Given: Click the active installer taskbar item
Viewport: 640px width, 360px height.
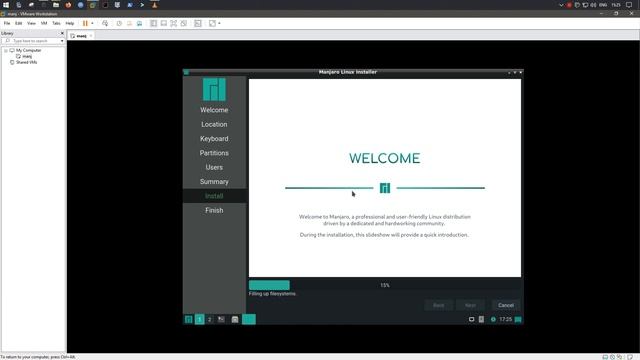Looking at the screenshot, I should pos(249,319).
